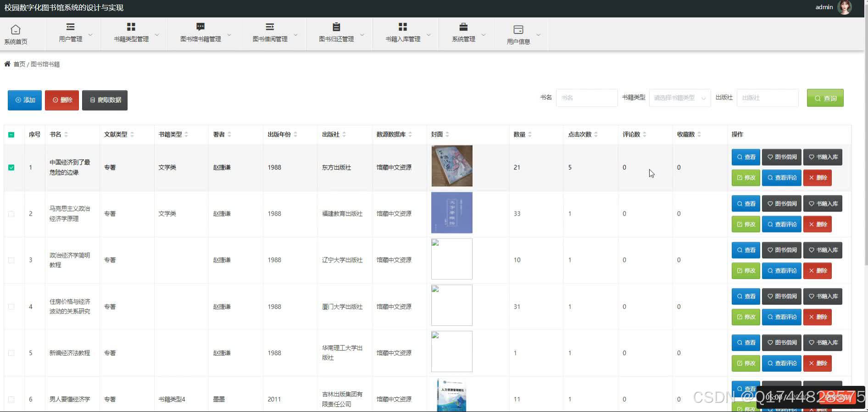Expand the 图书馆书籍管理 dropdown arrow

229,35
